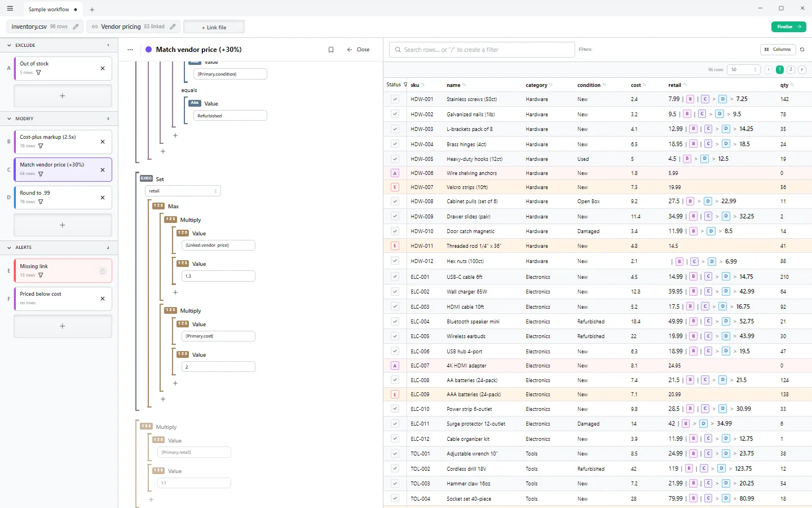The width and height of the screenshot is (812, 508).
Task: Open the Vendor pricing linked file tab
Action: tap(134, 27)
